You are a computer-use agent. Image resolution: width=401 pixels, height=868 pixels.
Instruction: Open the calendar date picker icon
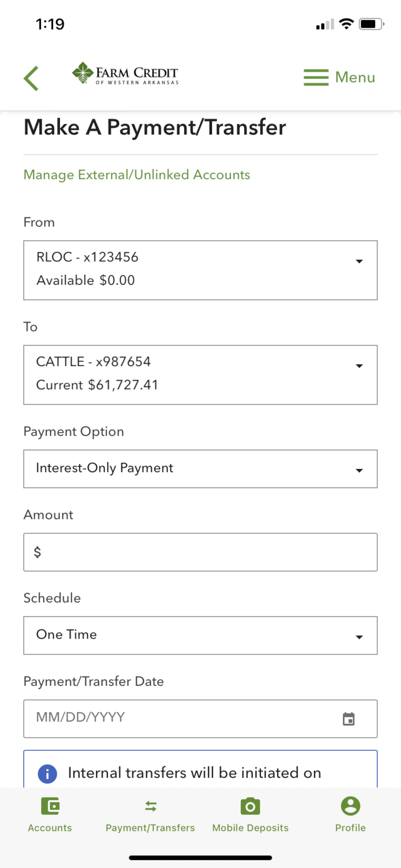pyautogui.click(x=348, y=719)
